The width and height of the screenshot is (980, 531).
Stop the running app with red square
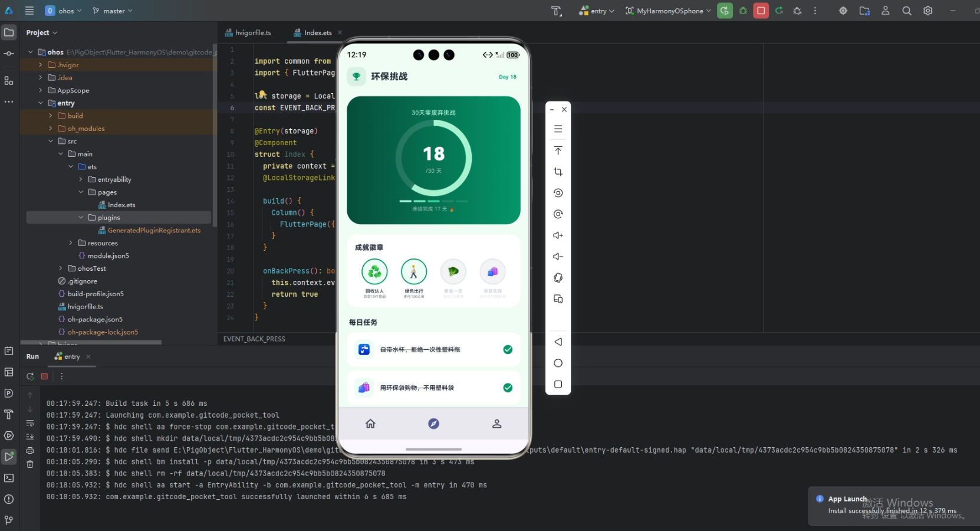pyautogui.click(x=761, y=11)
